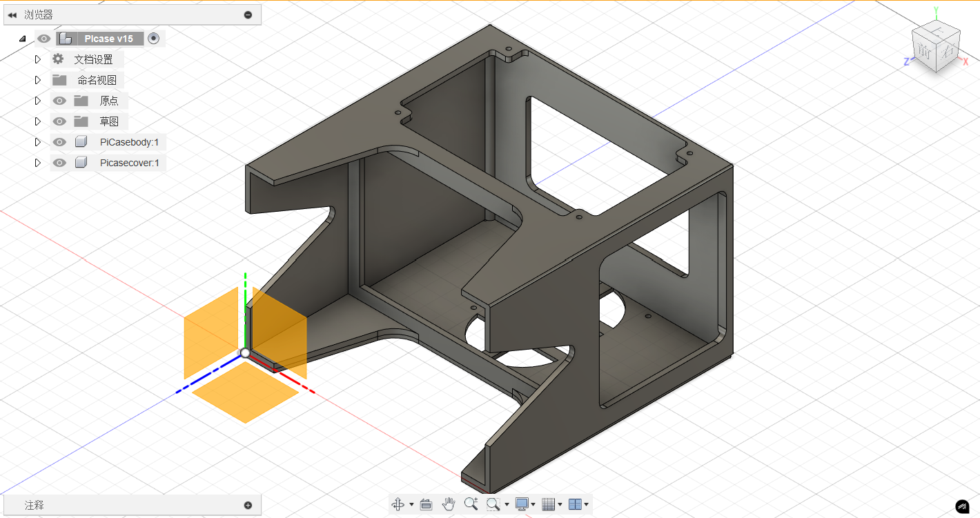Expand the 命名视图 folder
The height and width of the screenshot is (518, 980).
click(x=38, y=80)
